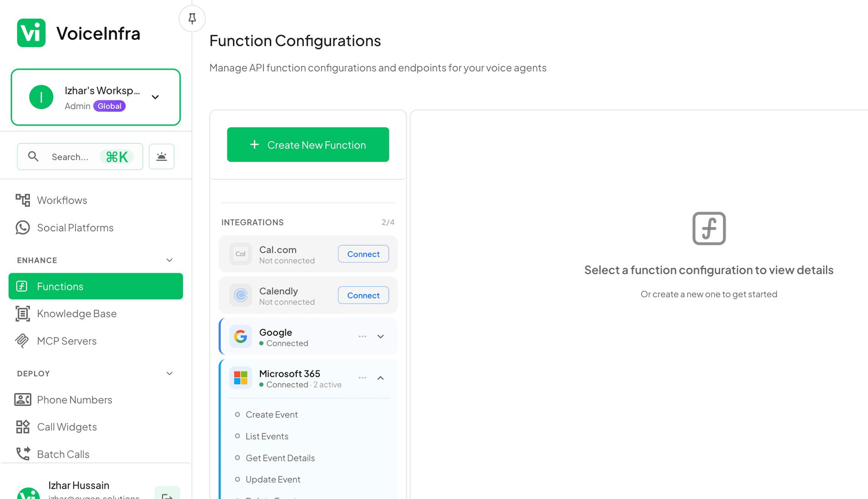
Task: Open Phone Numbers page
Action: (x=74, y=399)
